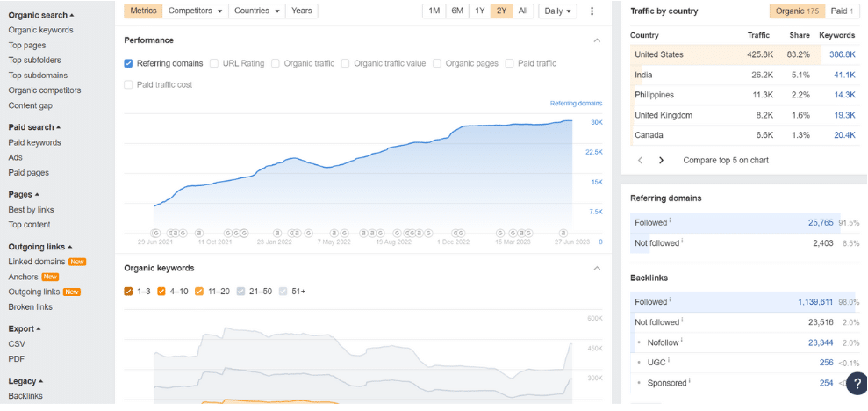This screenshot has height=411, width=868.
Task: Collapse the Performance section chevron
Action: [597, 40]
